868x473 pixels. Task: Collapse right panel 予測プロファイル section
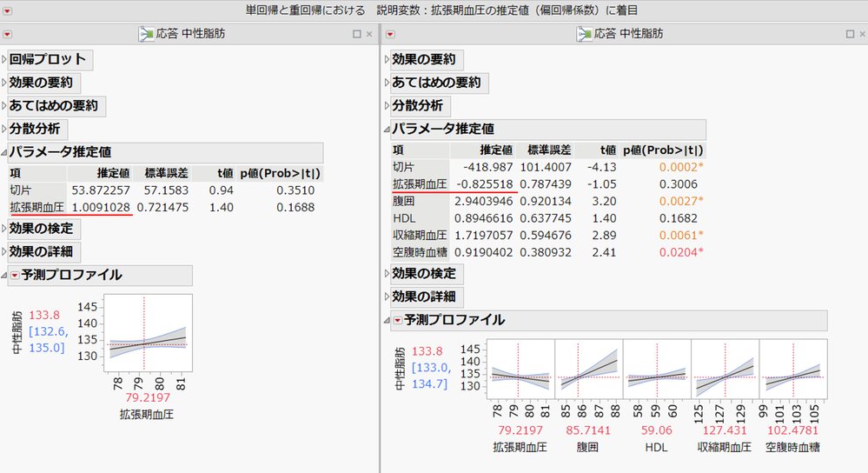[387, 320]
